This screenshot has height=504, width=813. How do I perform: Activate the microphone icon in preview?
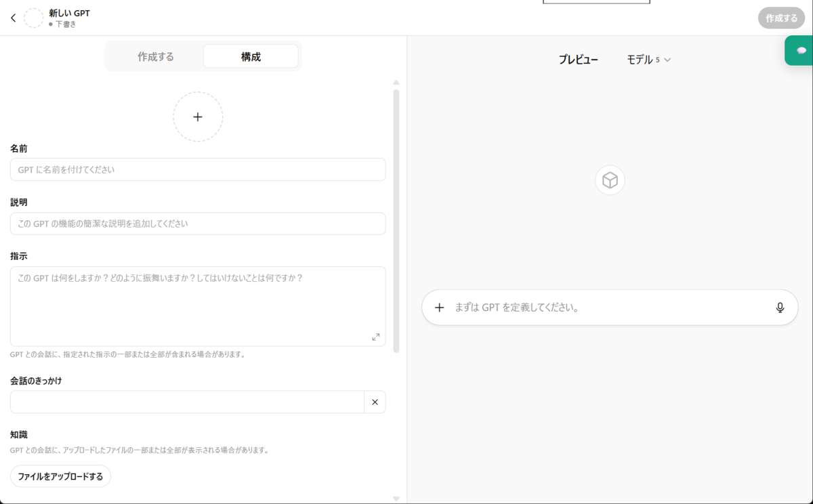pos(780,308)
